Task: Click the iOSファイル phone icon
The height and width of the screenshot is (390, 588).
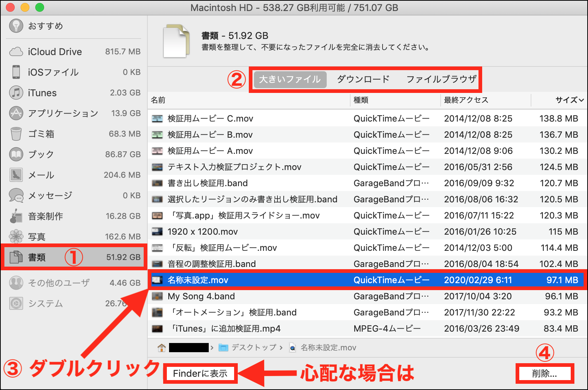Action: coord(16,72)
